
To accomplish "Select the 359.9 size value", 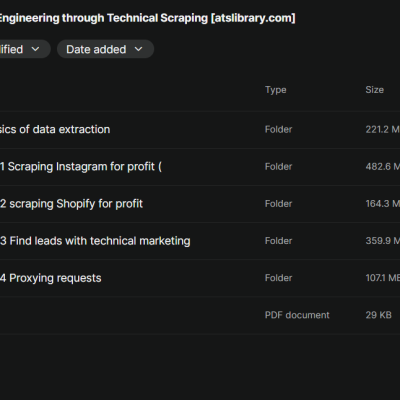I will tap(382, 241).
